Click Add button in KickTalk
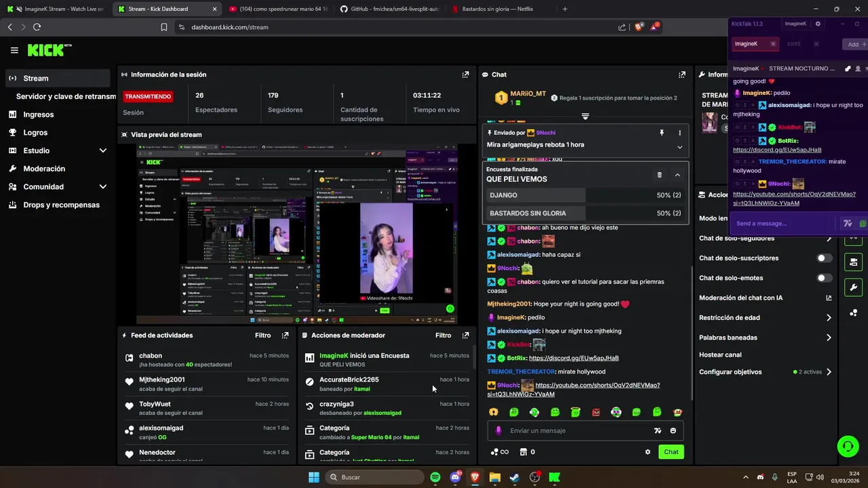This screenshot has width=868, height=488. click(854, 44)
